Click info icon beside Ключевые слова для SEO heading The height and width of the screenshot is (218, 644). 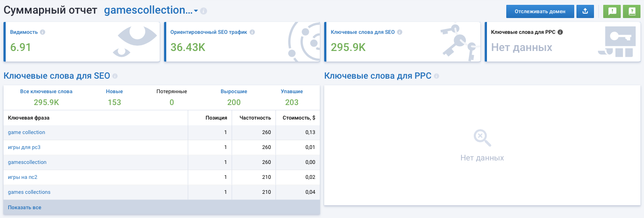(x=115, y=76)
